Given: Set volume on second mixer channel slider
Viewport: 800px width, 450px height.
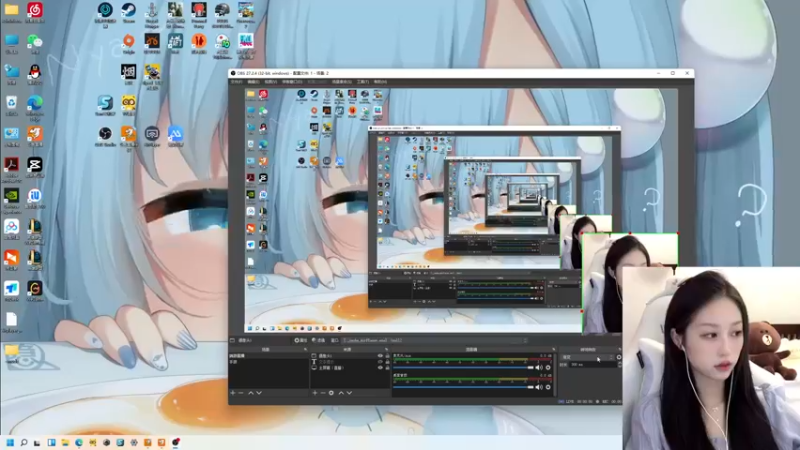Looking at the screenshot, I should click(463, 387).
